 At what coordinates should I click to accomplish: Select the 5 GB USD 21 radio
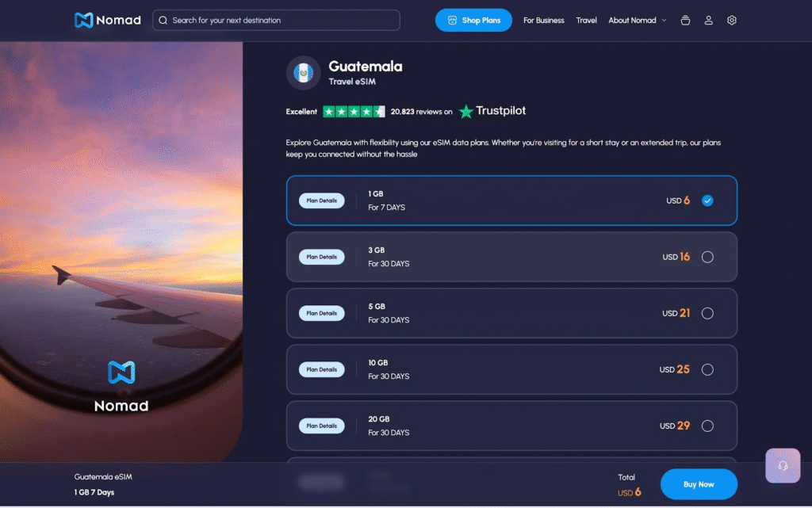click(x=707, y=314)
